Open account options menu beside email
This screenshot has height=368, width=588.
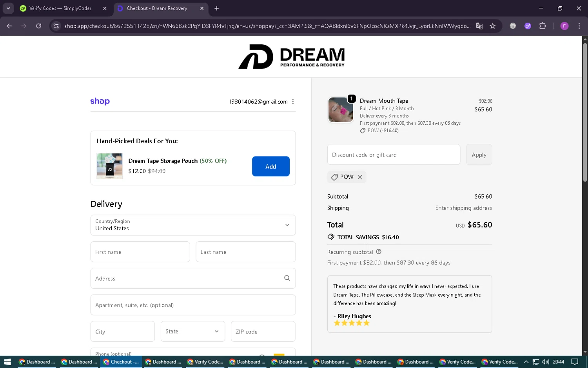293,102
